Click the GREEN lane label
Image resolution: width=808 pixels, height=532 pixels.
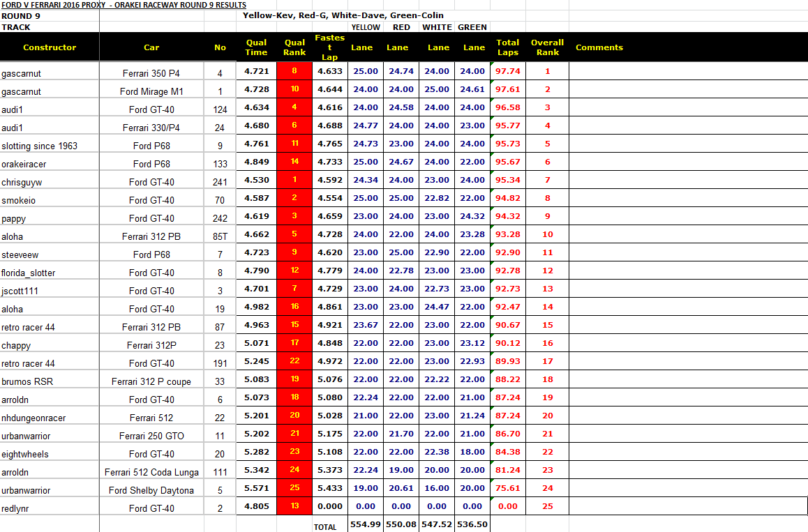[472, 27]
